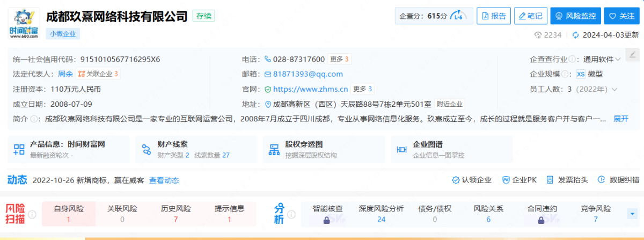Show 更多 3 phone numbers
644x240 pixels.
(x=339, y=59)
